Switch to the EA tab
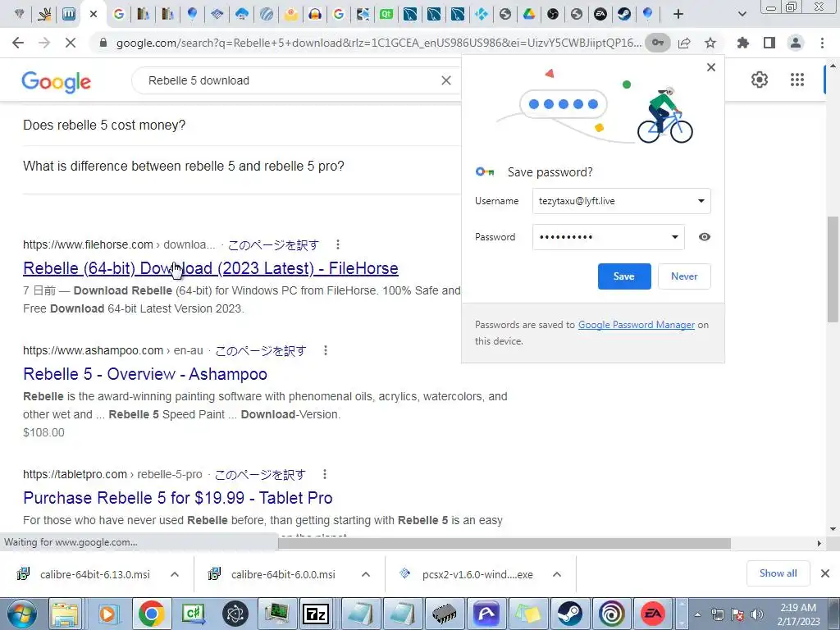 tap(600, 15)
